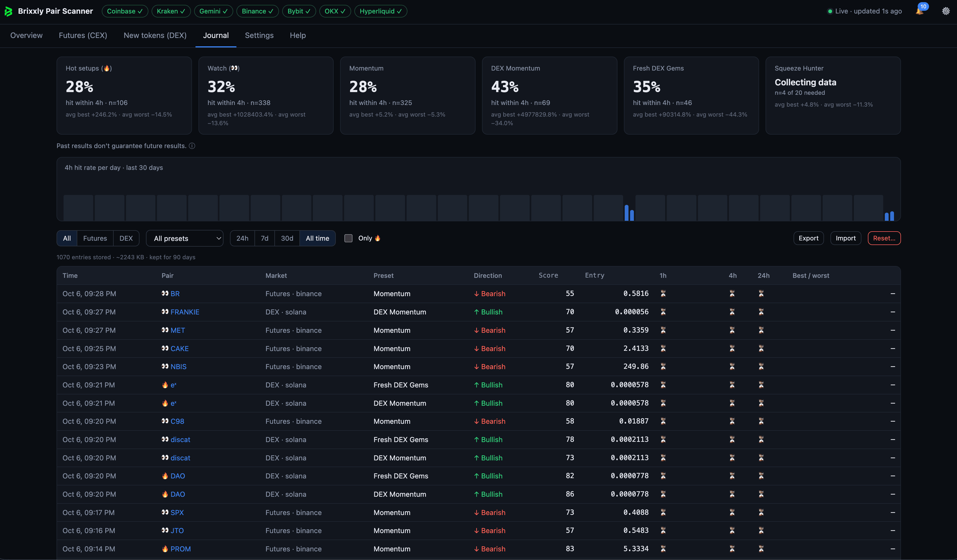
Task: Click the 24h hourglass in the MET row
Action: click(761, 330)
